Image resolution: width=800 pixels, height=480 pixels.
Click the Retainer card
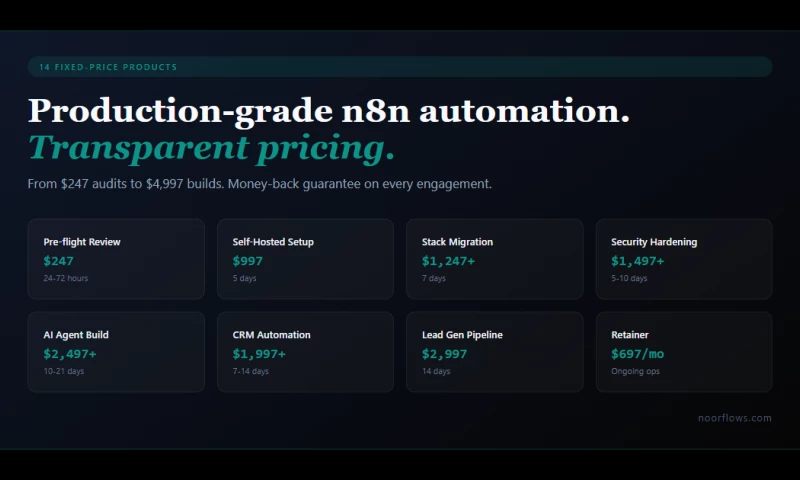tap(684, 352)
